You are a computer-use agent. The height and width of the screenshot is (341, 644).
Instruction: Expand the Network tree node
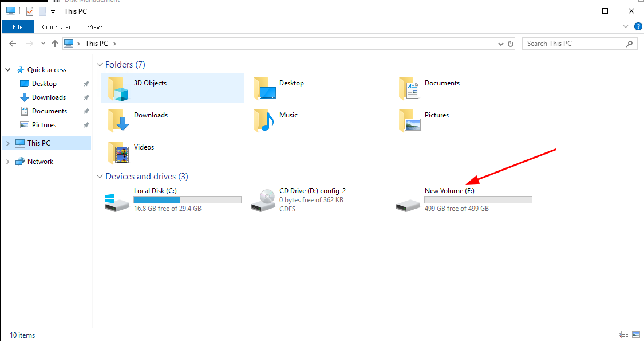click(7, 162)
